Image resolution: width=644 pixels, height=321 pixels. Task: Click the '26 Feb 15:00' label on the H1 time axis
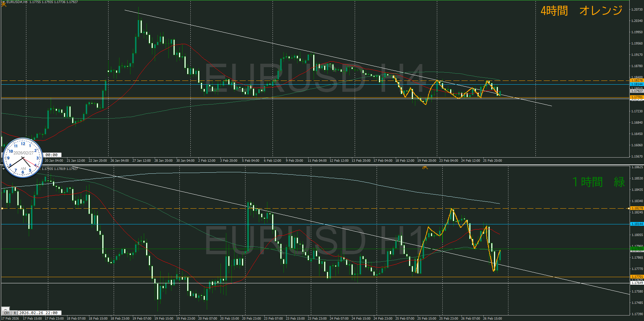click(x=492, y=318)
